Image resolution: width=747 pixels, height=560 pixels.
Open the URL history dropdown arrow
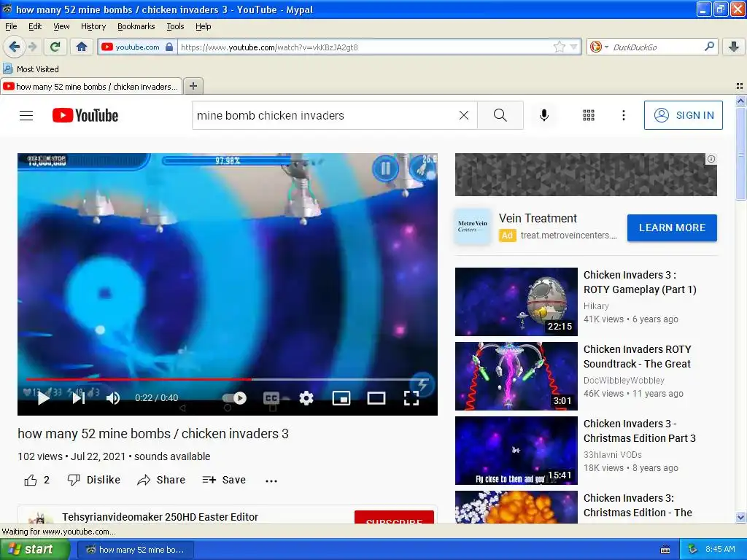coord(573,47)
